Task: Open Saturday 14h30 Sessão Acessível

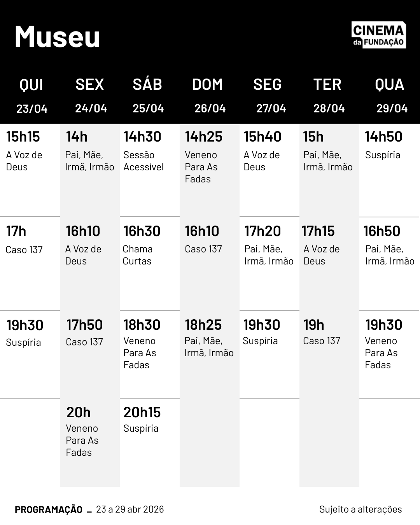Action: click(x=143, y=152)
